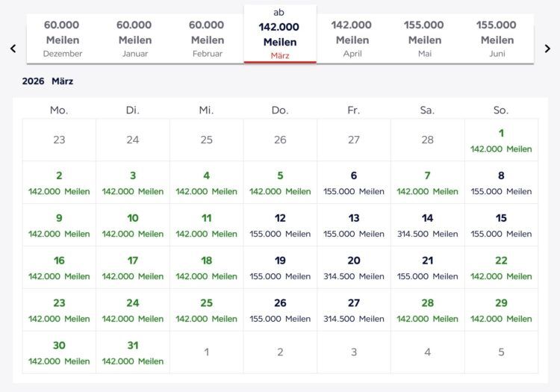560x392 pixels.
Task: Select the Januar month tab
Action: point(134,39)
